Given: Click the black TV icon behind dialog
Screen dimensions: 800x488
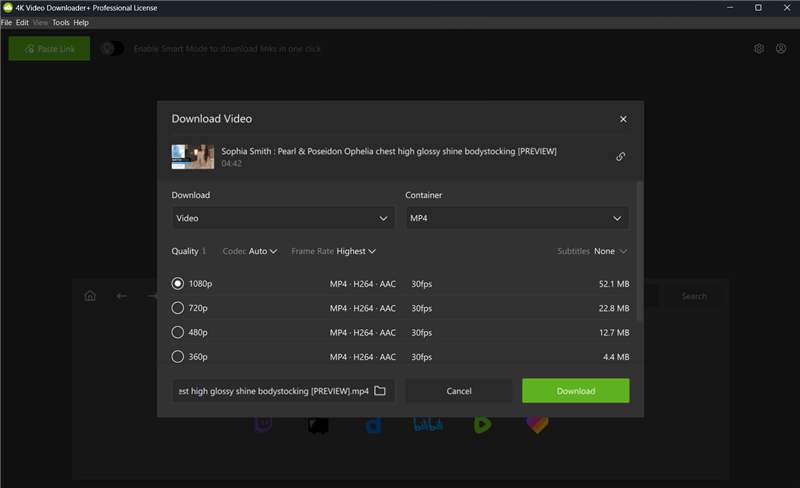Looking at the screenshot, I should point(318,425).
